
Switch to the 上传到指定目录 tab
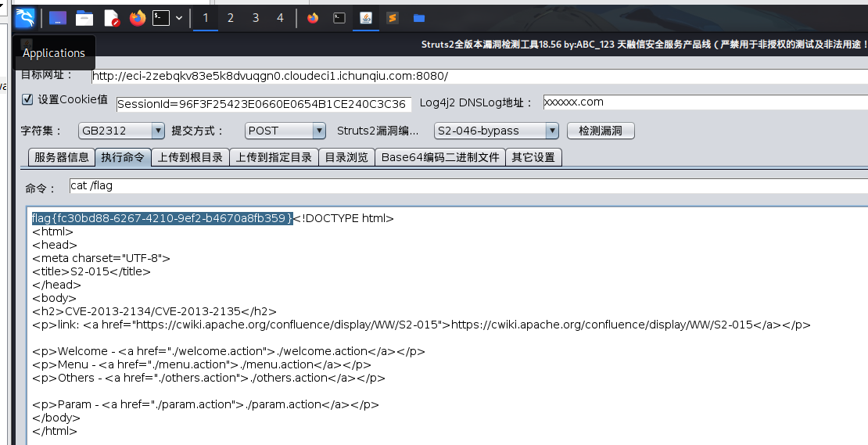tap(274, 157)
